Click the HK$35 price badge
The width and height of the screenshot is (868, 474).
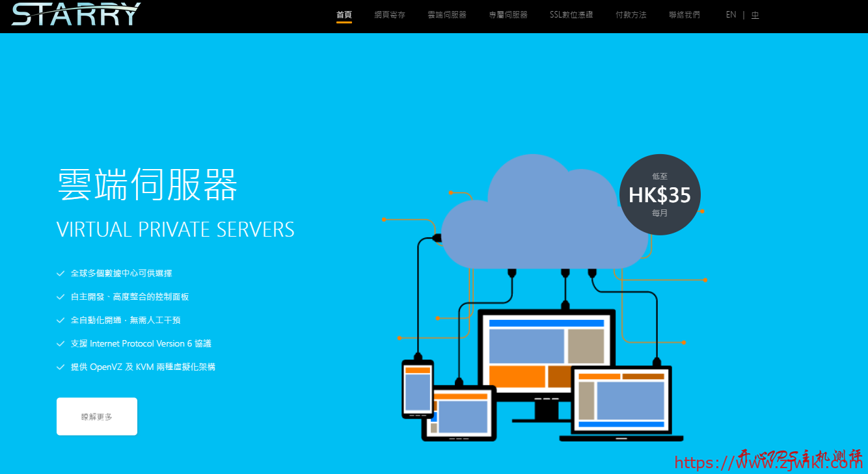coord(659,194)
